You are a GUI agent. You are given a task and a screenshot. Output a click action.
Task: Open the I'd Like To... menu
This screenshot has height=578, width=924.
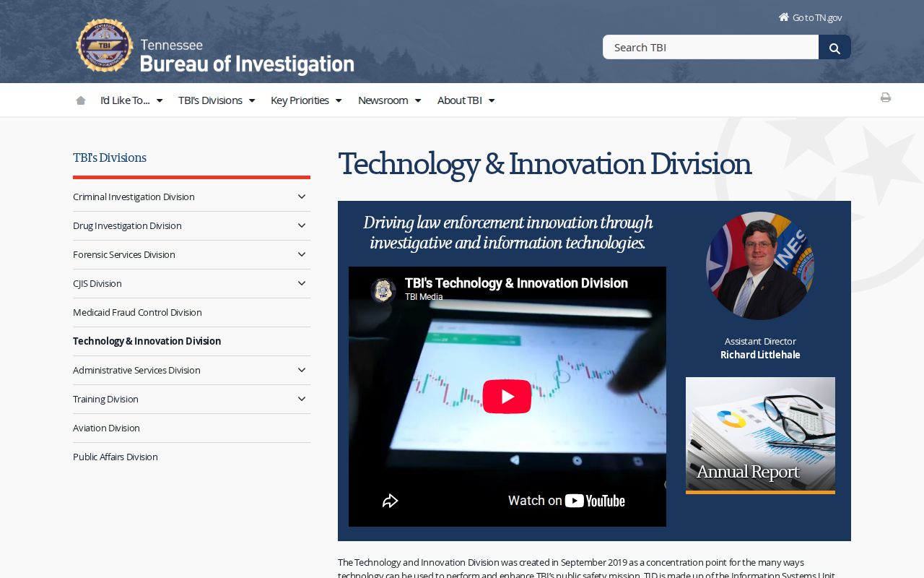tap(131, 100)
